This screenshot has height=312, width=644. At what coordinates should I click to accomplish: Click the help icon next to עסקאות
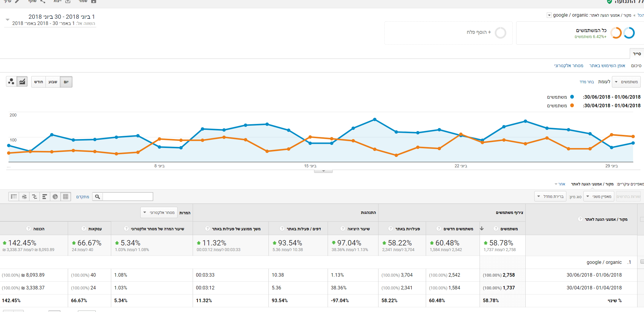tap(84, 229)
